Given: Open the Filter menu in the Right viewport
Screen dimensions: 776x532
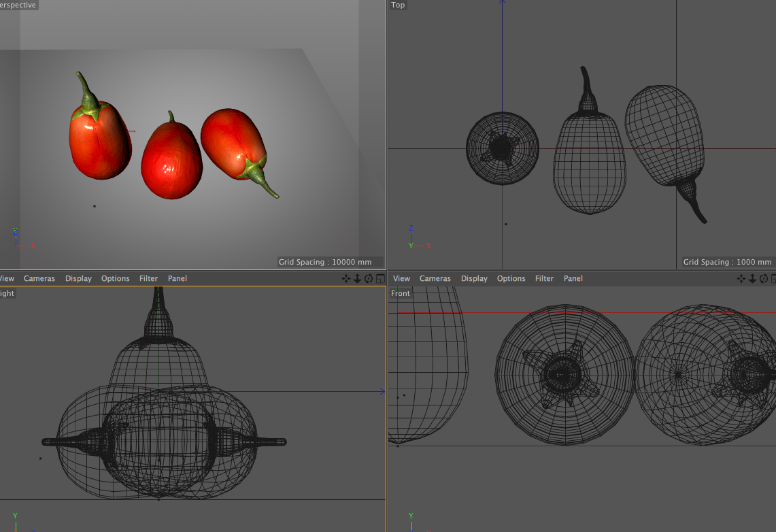Looking at the screenshot, I should coord(148,278).
